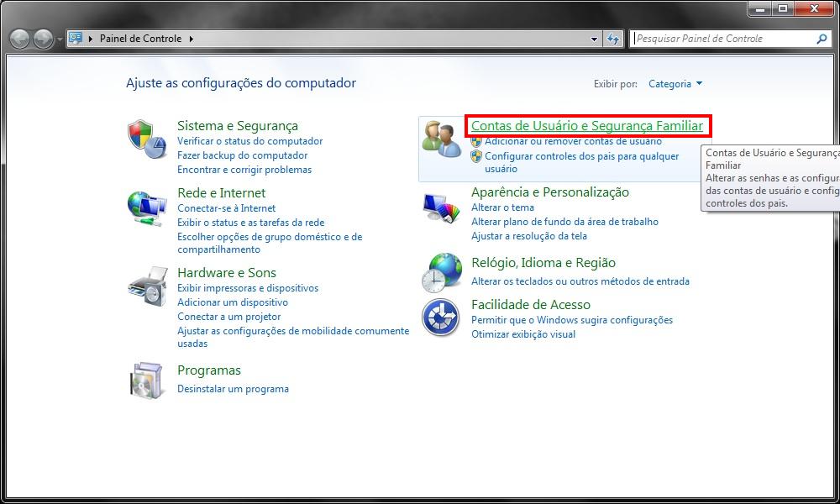Select Adicionar um dispositivo link
Screen dimensions: 840x504
click(x=233, y=302)
